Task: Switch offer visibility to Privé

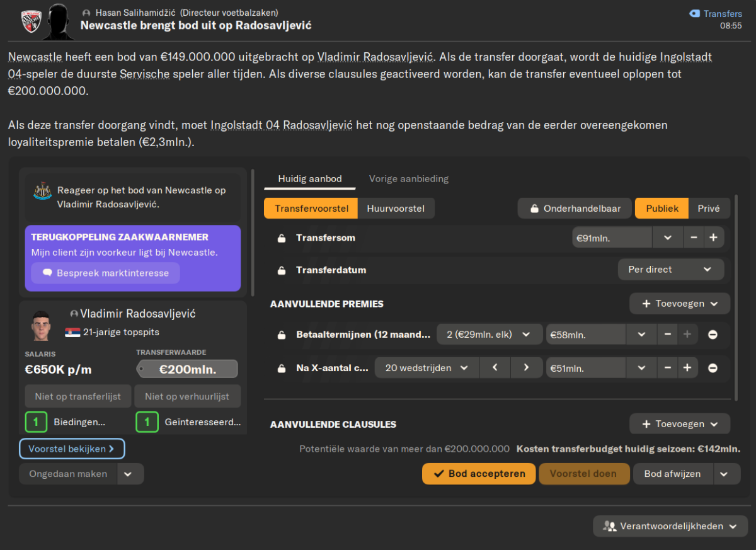Action: [x=709, y=209]
